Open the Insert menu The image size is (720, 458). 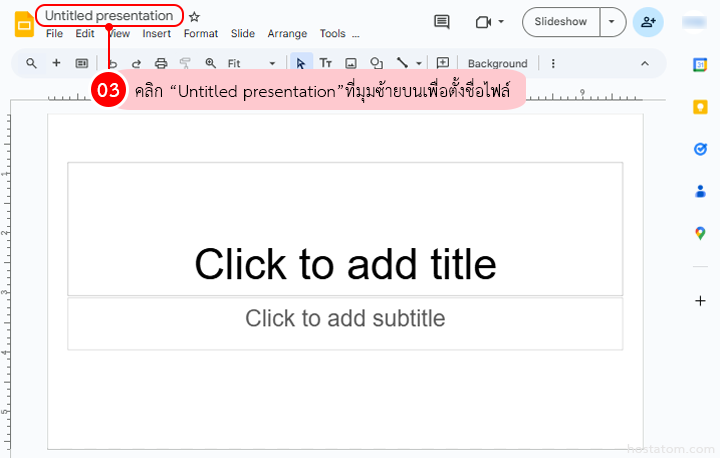[x=157, y=34]
